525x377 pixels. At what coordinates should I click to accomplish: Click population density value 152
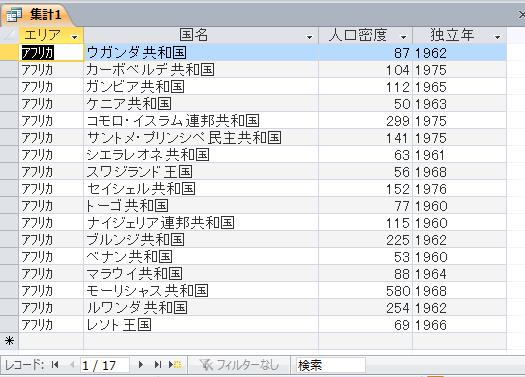(x=365, y=189)
